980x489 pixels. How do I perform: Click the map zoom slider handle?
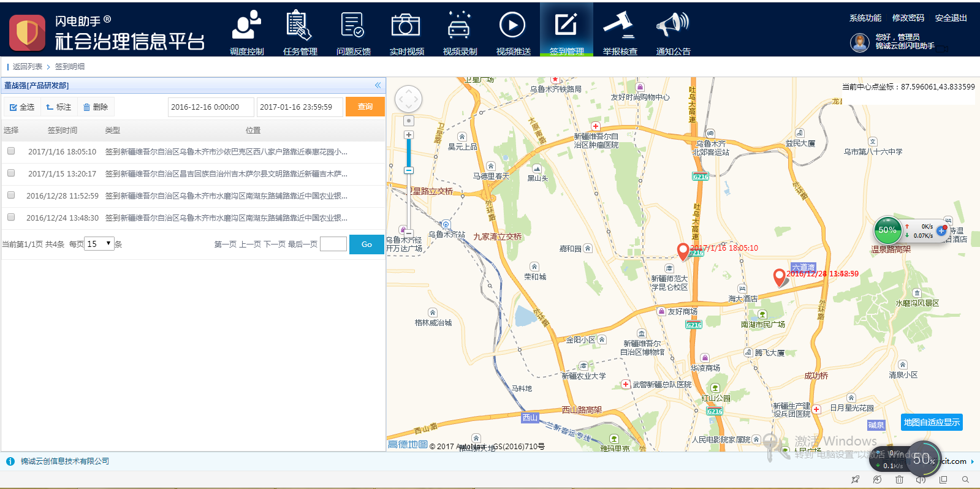409,170
